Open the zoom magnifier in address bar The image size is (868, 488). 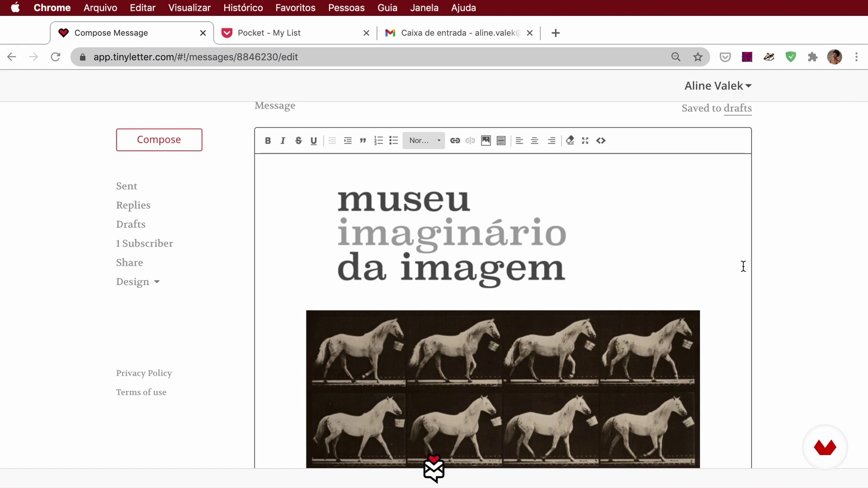tap(676, 57)
